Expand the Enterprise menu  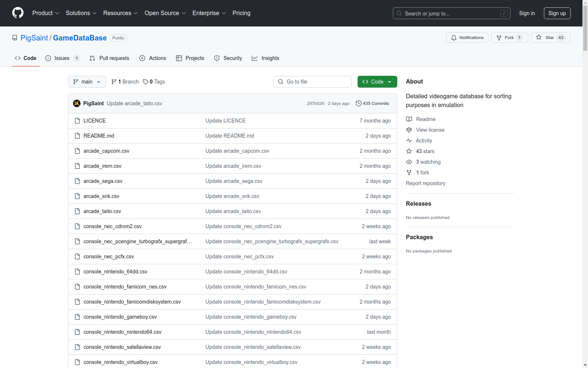[x=209, y=13]
